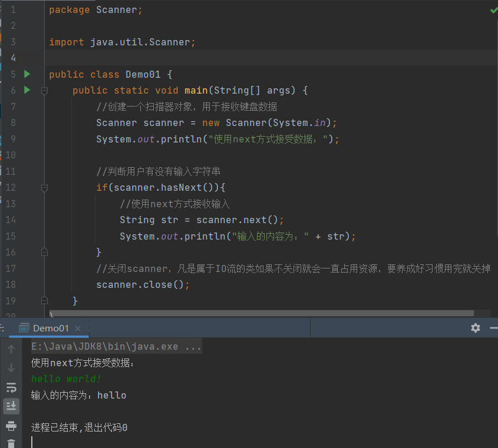
Task: Click the import java.util.Scanner statement
Action: click(x=122, y=42)
